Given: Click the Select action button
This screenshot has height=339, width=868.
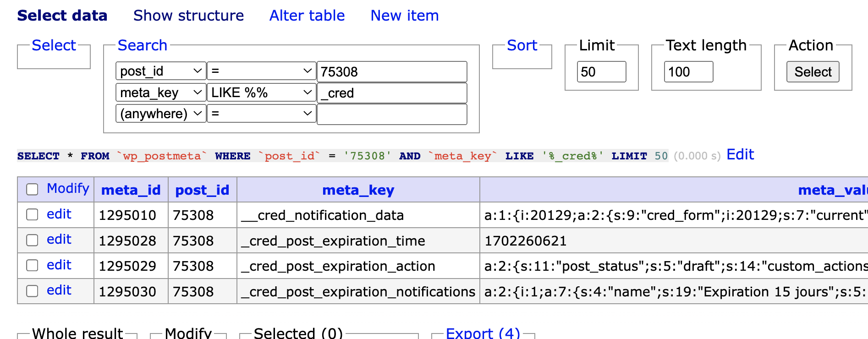Looking at the screenshot, I should tap(813, 71).
